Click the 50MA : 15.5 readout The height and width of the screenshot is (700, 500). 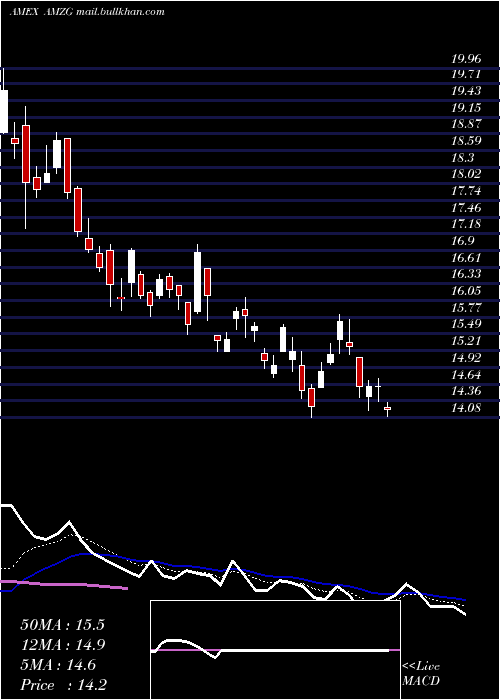pos(63,625)
